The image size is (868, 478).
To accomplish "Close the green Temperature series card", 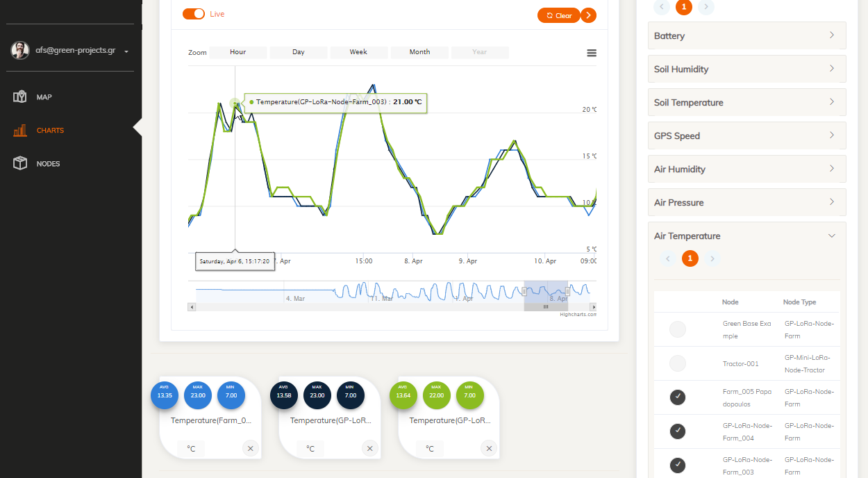I will [x=489, y=448].
